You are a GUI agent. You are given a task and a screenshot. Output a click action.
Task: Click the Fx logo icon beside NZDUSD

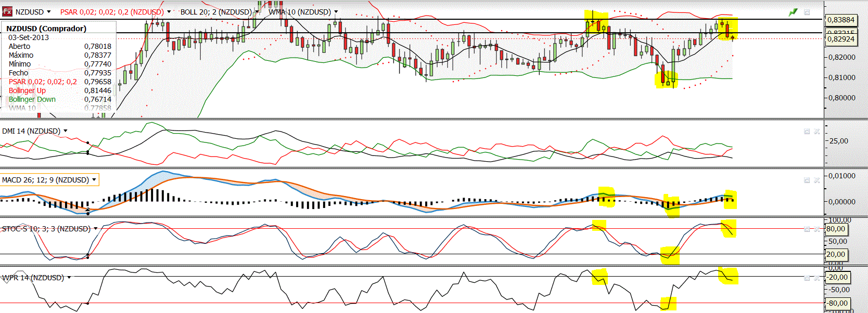click(x=7, y=11)
